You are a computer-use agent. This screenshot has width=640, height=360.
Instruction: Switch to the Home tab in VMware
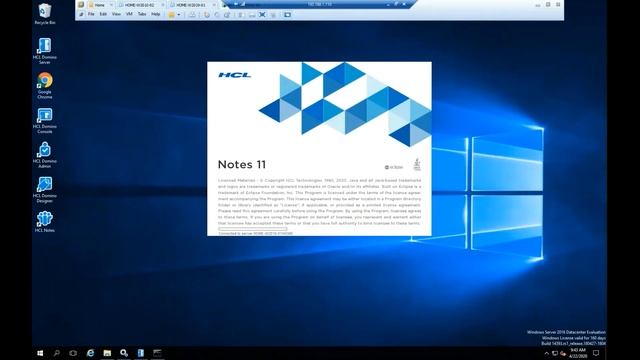[x=100, y=5]
